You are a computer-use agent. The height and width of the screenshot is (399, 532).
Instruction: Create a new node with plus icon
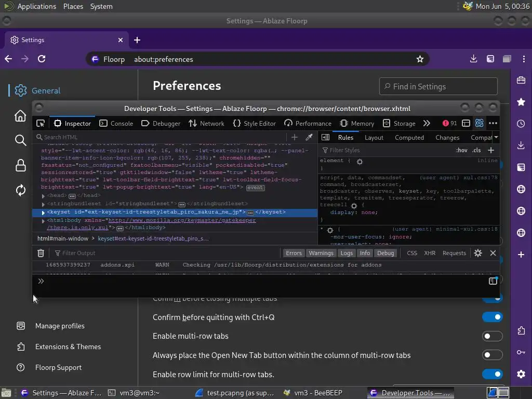click(x=295, y=137)
